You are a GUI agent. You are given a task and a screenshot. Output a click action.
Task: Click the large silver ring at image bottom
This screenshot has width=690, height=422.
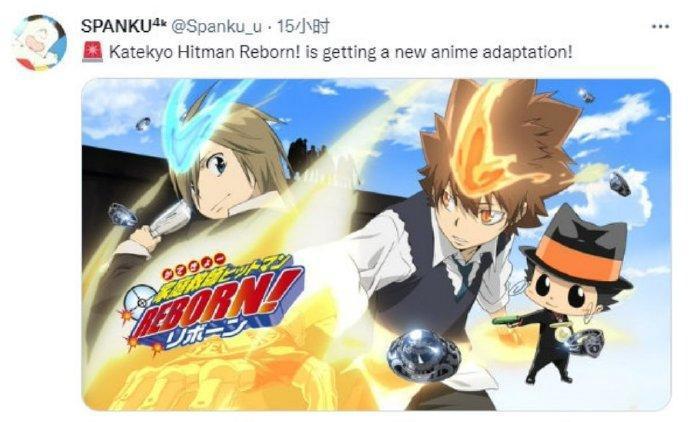[423, 355]
